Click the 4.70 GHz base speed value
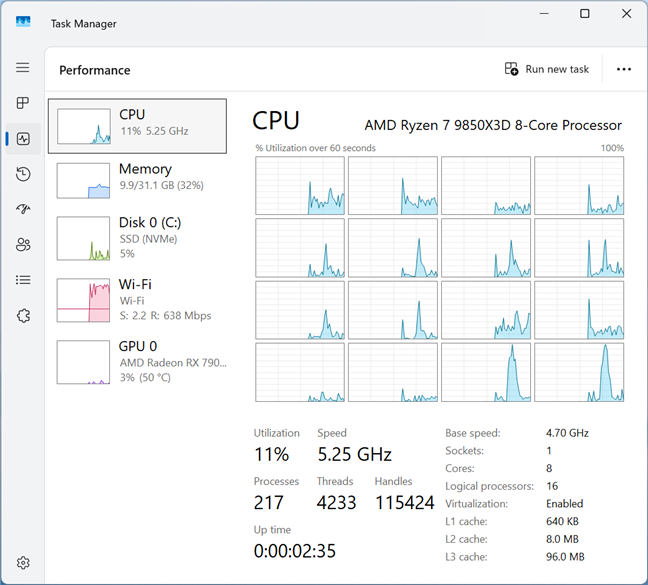648x585 pixels. tap(567, 433)
